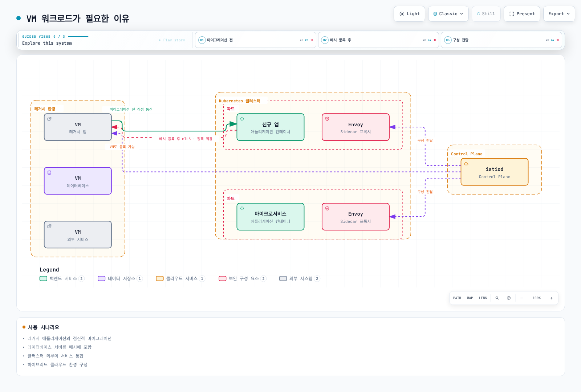Click the code icon on 마이크로서비스 node
The image size is (581, 392).
(x=242, y=208)
